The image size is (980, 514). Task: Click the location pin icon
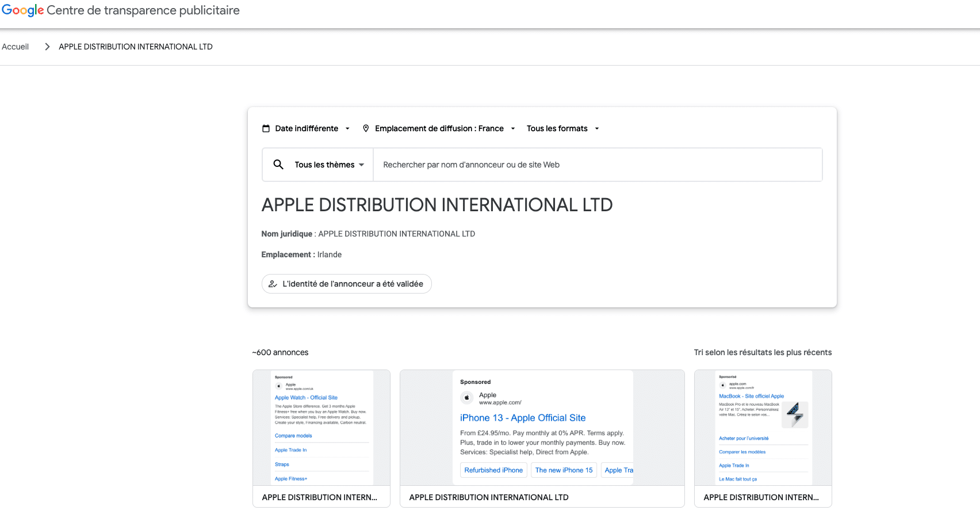click(366, 128)
